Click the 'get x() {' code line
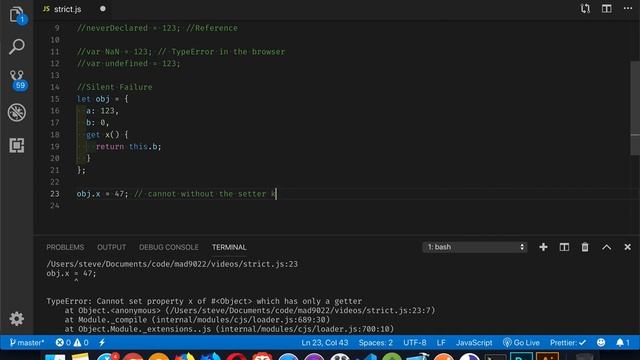This screenshot has height=360, width=640. point(107,134)
